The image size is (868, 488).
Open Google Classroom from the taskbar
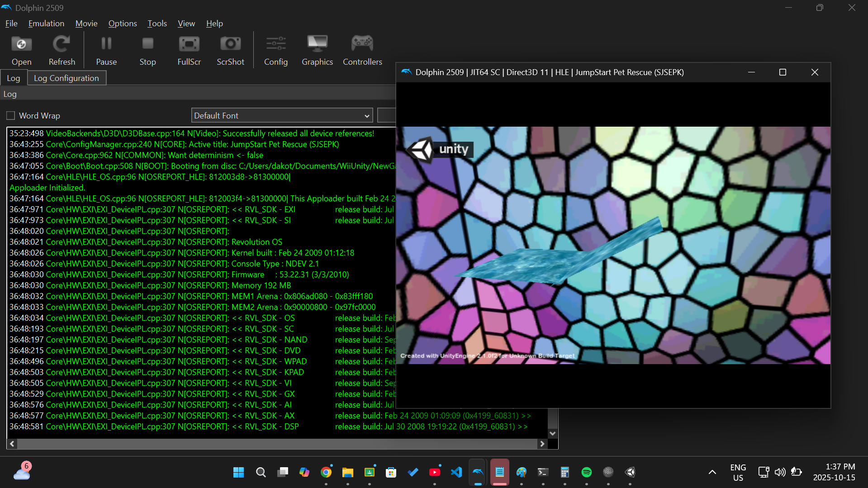point(370,472)
